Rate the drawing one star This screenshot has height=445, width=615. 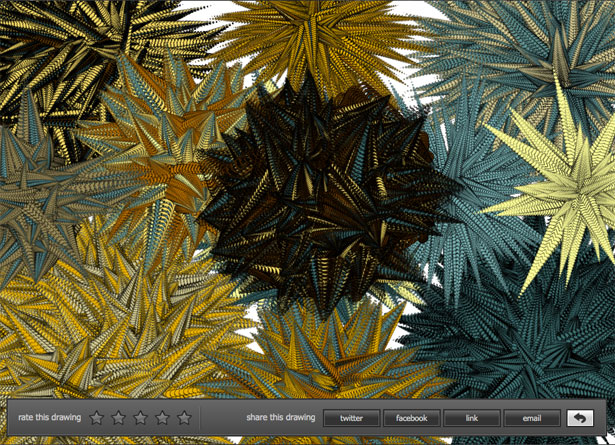tap(96, 418)
